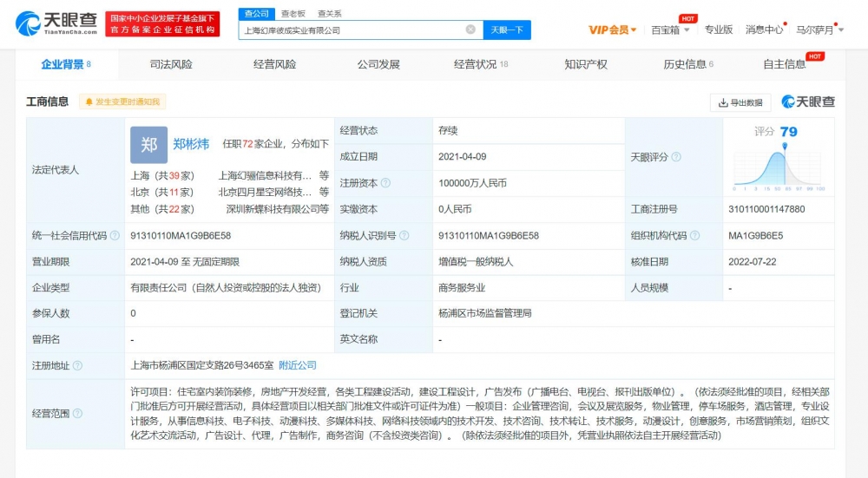Switch to the 历史信息 tab

pyautogui.click(x=688, y=64)
